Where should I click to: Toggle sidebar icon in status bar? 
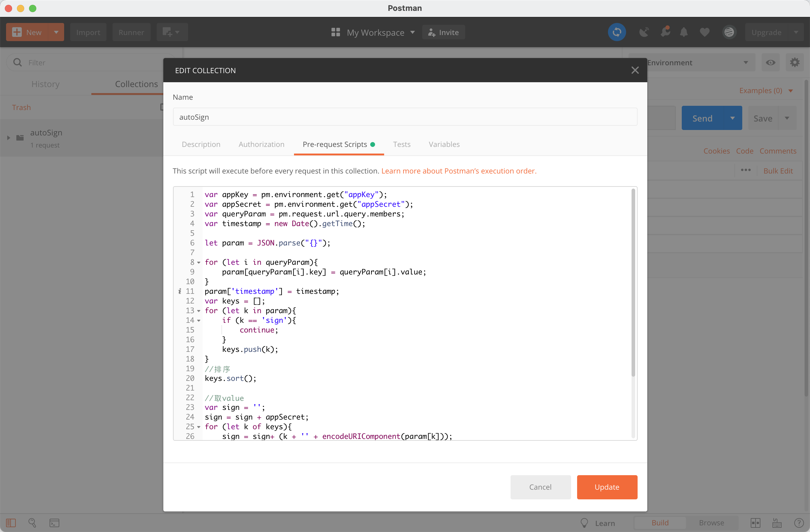[11, 523]
